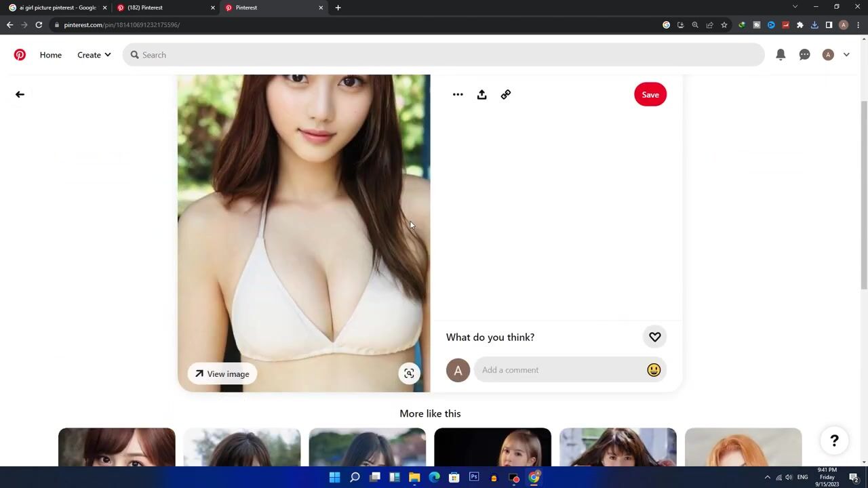Click the Pinterest logo icon
Image resolution: width=868 pixels, height=488 pixels.
[x=20, y=55]
